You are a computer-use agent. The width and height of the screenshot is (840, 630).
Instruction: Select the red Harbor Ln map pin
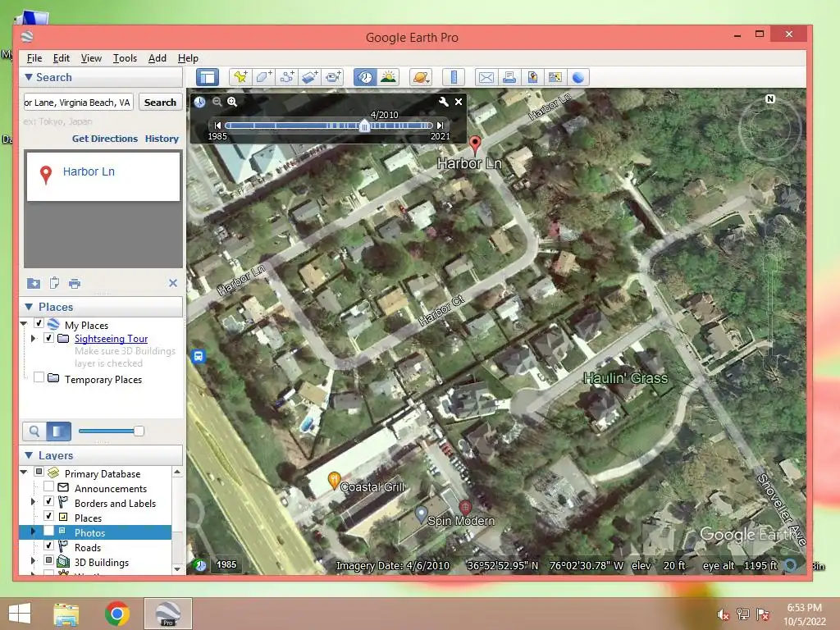(x=475, y=144)
